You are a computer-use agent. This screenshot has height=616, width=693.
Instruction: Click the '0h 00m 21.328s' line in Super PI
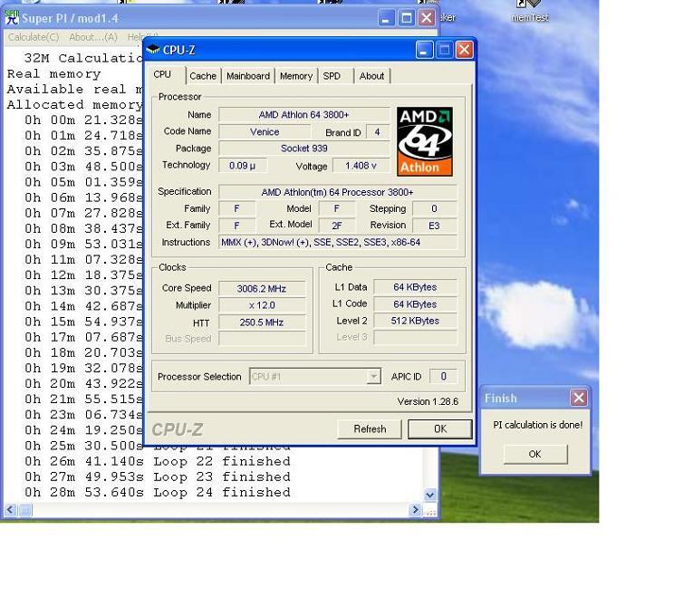83,120
